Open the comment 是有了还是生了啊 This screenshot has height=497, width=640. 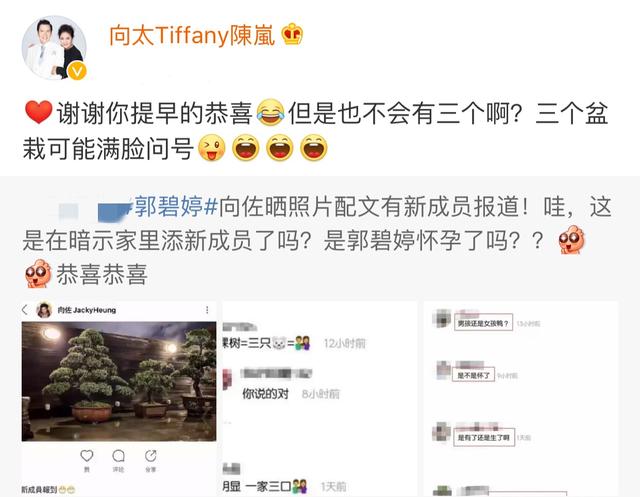pyautogui.click(x=484, y=438)
